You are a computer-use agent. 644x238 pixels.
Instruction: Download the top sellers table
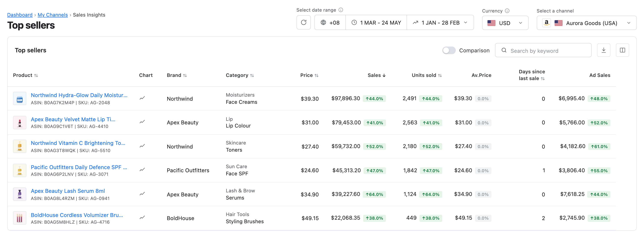(x=604, y=50)
